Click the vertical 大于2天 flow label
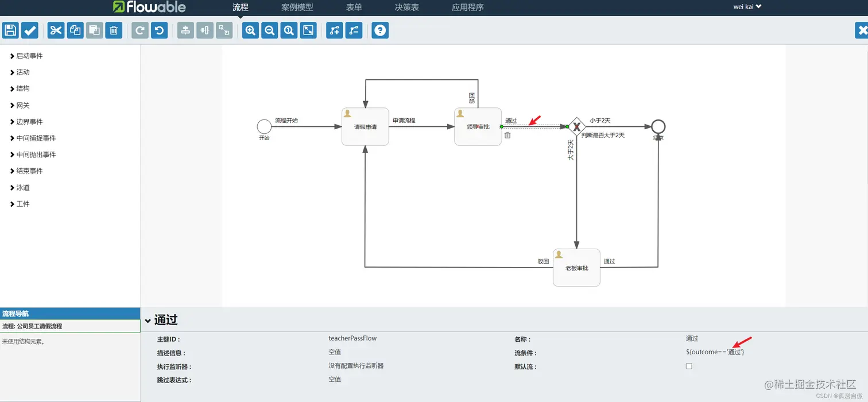 (571, 149)
